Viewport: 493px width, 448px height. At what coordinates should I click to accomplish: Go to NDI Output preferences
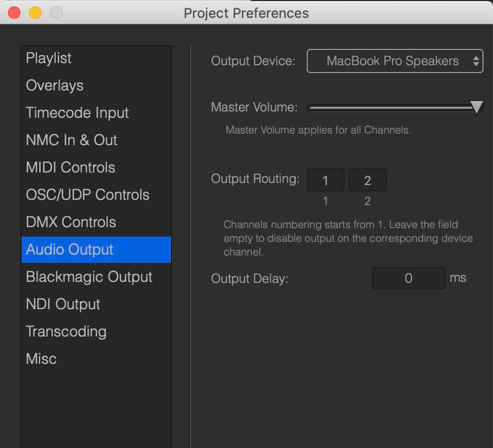[96, 304]
